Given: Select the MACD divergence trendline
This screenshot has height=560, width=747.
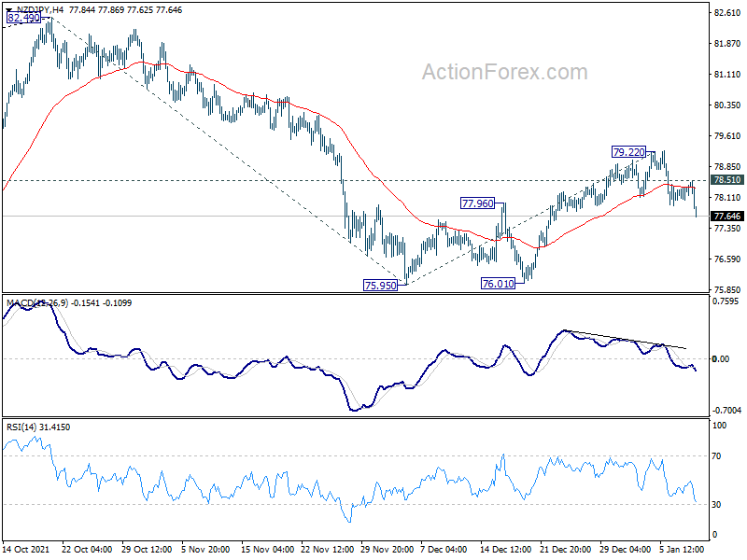Looking at the screenshot, I should tap(625, 340).
